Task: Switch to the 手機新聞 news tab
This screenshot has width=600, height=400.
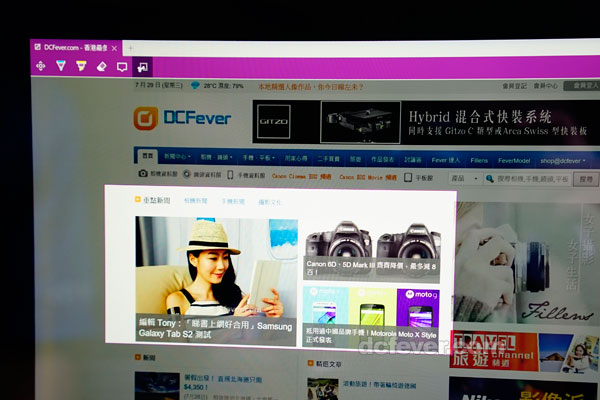Action: pos(233,202)
